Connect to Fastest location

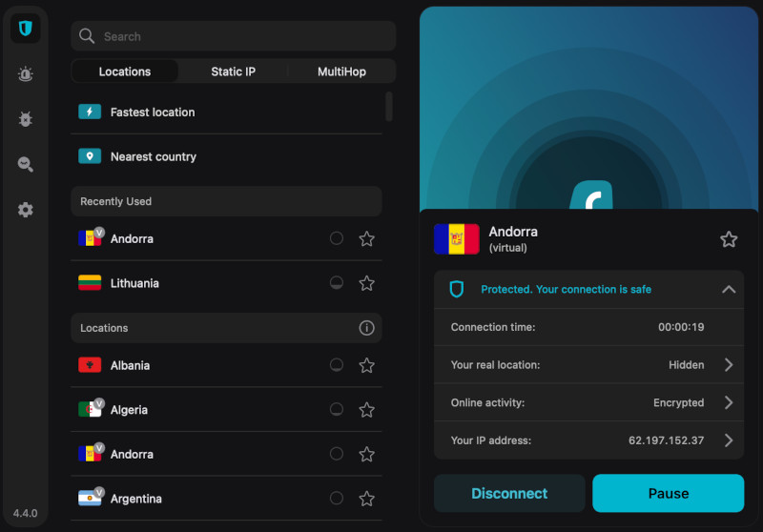[226, 112]
